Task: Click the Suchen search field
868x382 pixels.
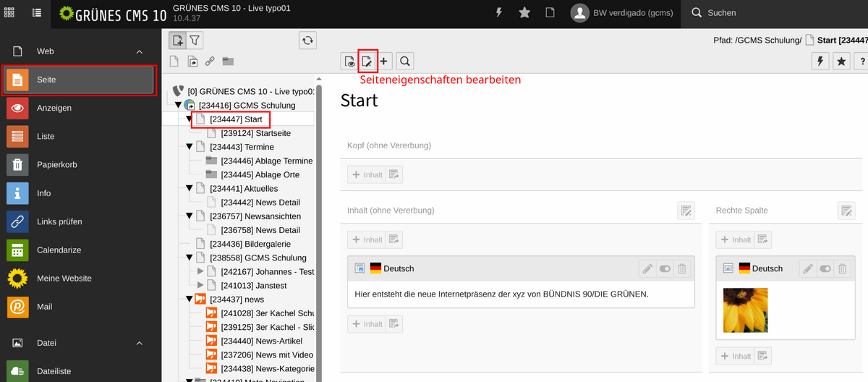Action: [774, 12]
